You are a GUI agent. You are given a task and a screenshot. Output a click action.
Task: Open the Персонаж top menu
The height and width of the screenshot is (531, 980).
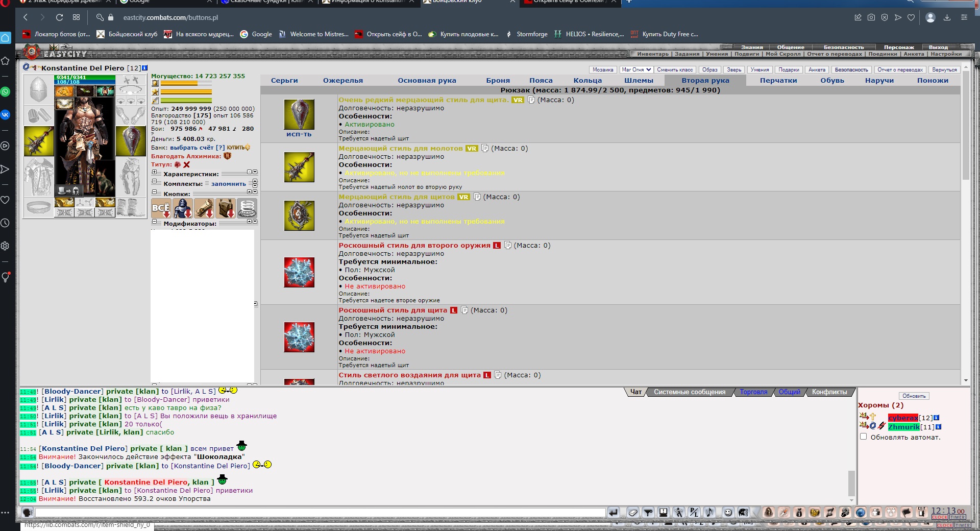[899, 47]
